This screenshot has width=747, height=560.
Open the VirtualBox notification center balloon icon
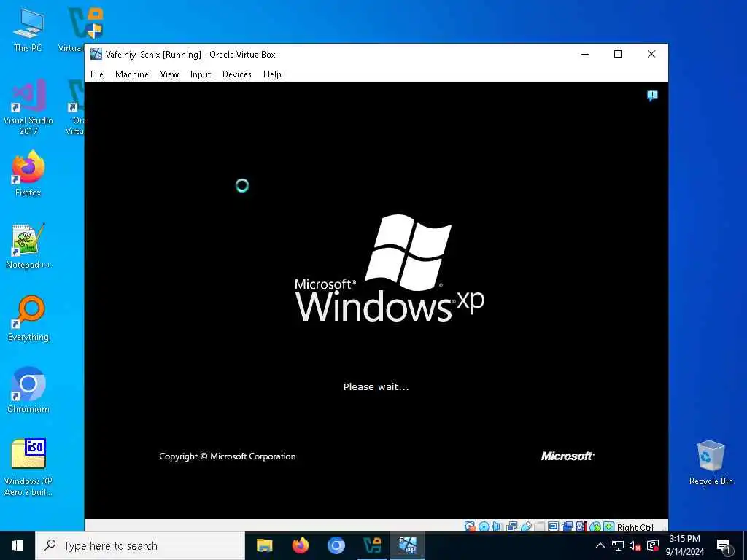pyautogui.click(x=652, y=96)
